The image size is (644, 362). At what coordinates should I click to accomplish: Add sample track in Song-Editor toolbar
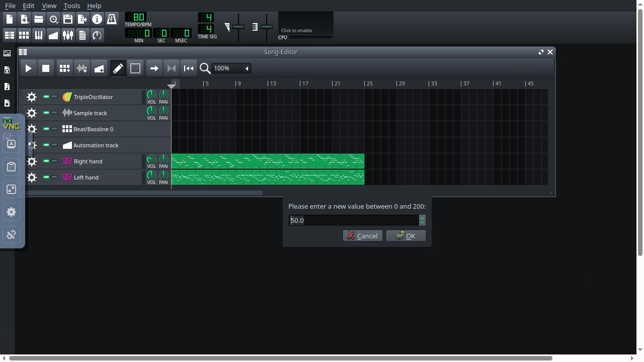click(82, 68)
